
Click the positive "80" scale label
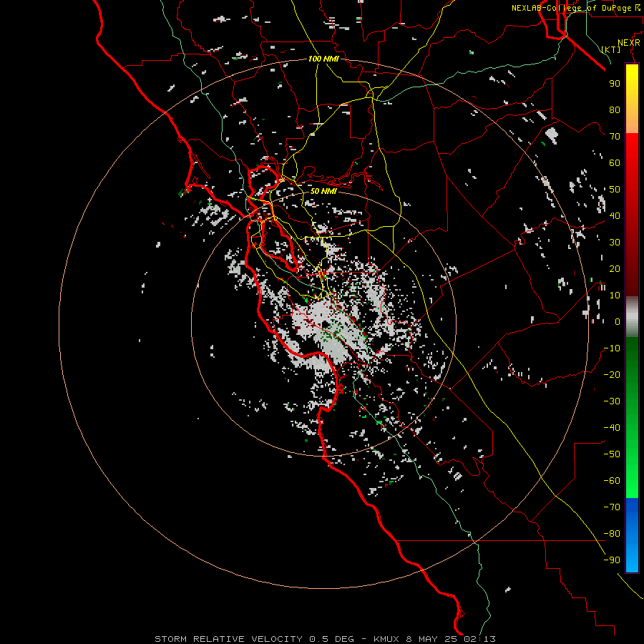tap(615, 110)
